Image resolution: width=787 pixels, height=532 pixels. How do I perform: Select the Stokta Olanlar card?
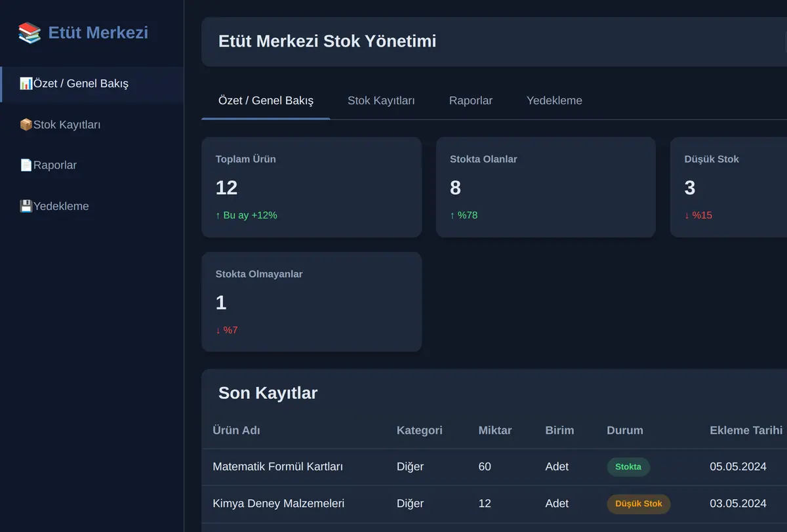point(546,187)
